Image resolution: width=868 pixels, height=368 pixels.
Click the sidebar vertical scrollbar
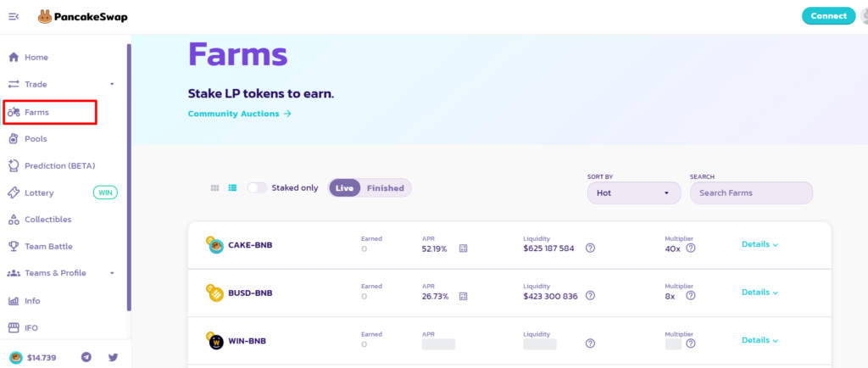coord(129,178)
